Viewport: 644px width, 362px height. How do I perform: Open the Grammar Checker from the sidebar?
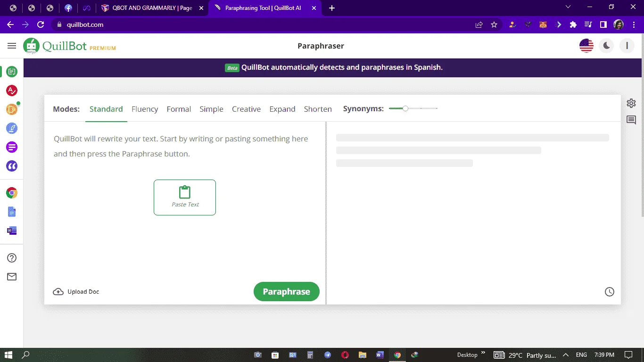[12, 90]
